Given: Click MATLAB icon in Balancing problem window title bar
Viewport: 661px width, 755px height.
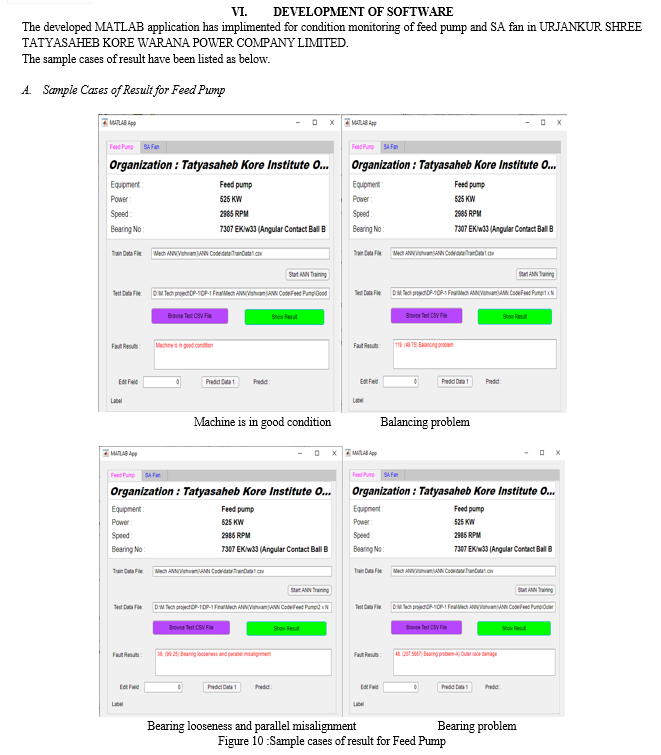Looking at the screenshot, I should point(348,123).
